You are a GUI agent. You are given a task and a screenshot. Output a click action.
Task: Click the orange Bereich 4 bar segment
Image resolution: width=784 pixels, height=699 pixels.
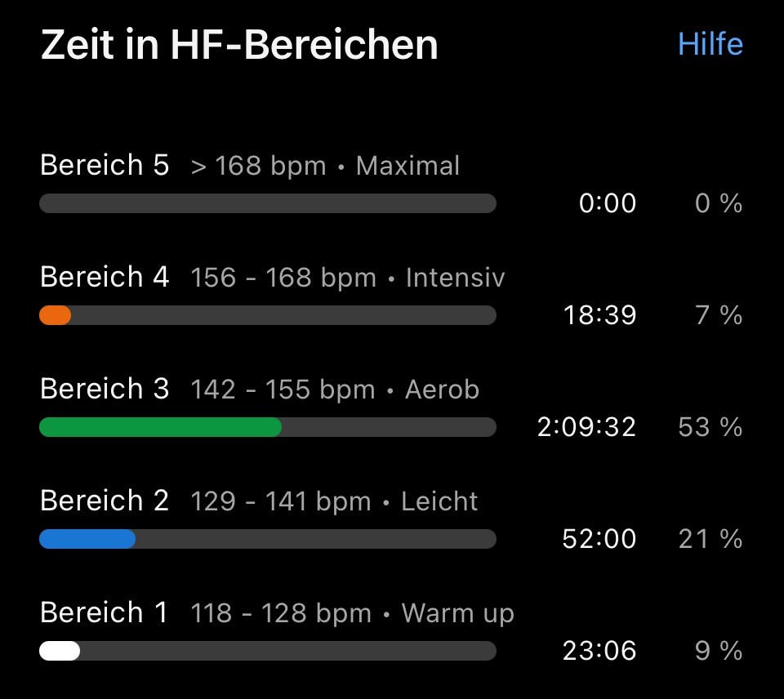(x=56, y=315)
